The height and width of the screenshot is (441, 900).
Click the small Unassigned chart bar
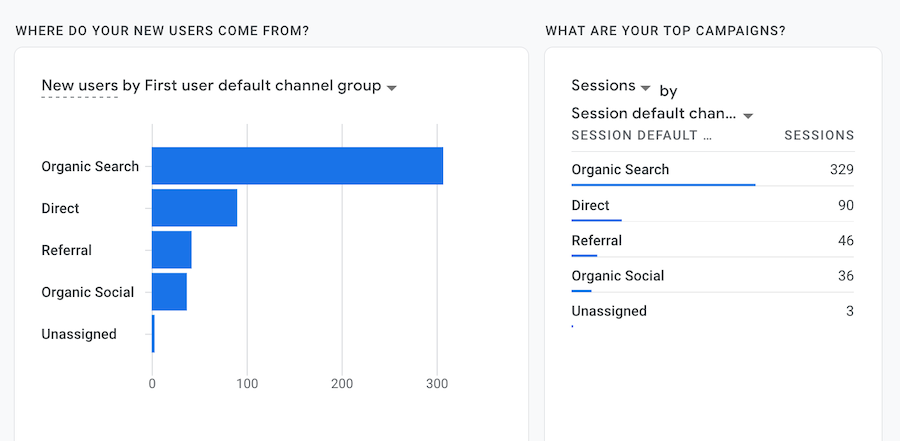click(153, 334)
